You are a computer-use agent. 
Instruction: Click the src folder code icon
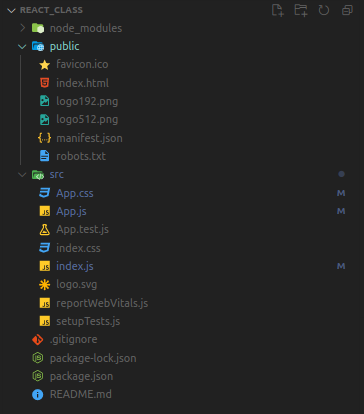click(x=38, y=174)
